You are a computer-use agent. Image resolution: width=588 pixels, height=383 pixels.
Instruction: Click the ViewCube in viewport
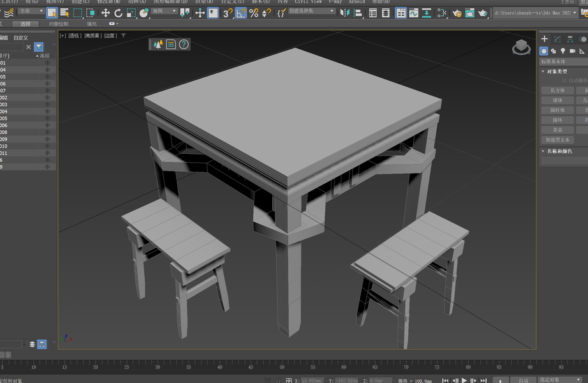521,47
